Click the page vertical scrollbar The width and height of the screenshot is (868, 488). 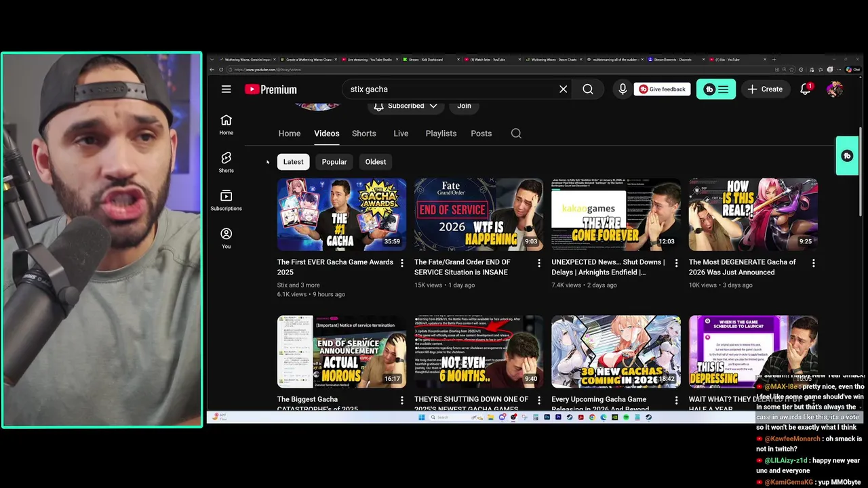tap(861, 173)
